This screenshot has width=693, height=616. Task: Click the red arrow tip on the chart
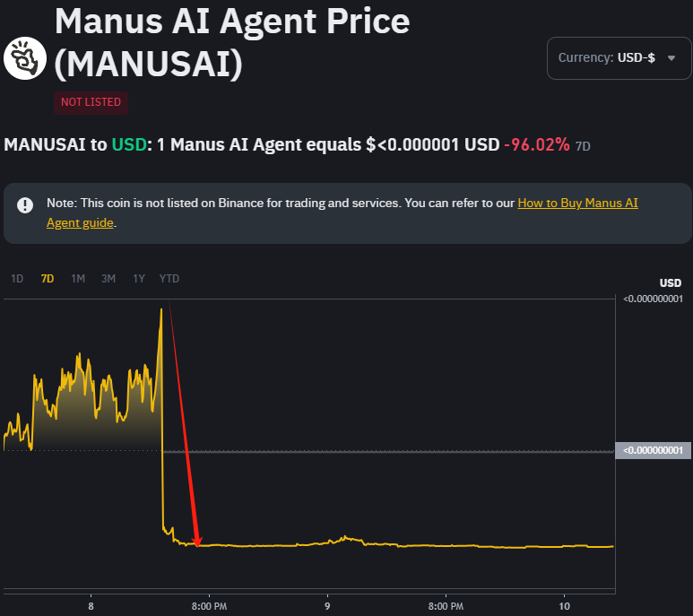pos(198,544)
